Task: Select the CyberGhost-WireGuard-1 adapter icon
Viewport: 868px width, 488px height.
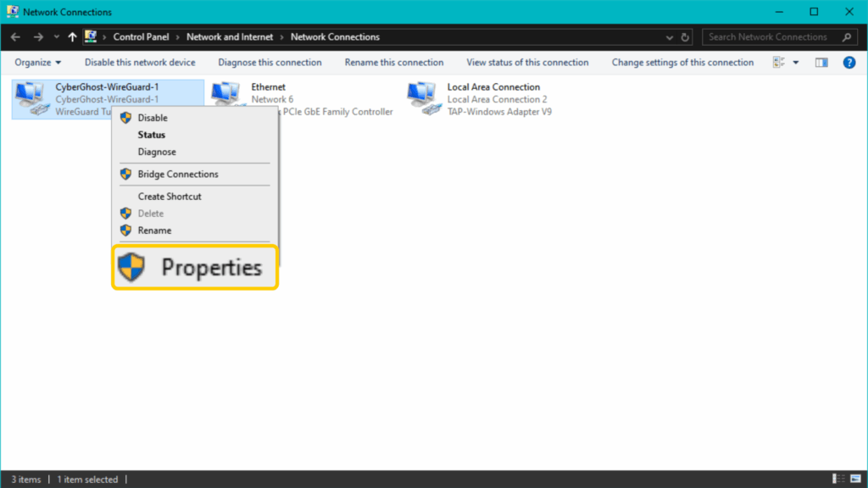Action: pos(31,98)
